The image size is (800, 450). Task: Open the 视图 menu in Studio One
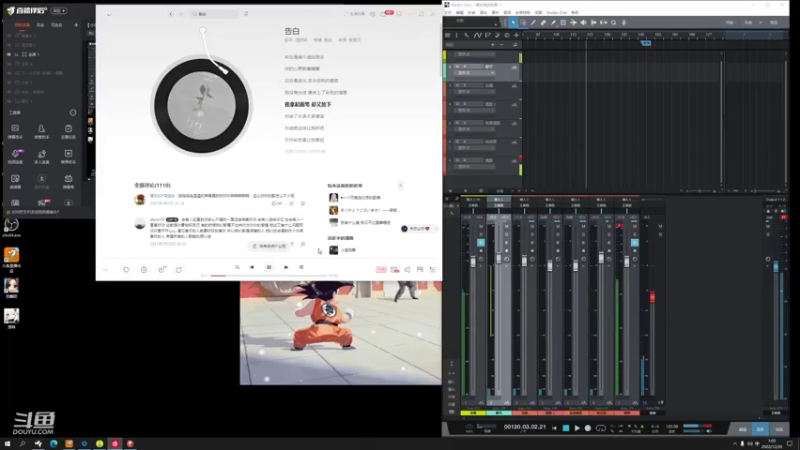click(x=538, y=12)
